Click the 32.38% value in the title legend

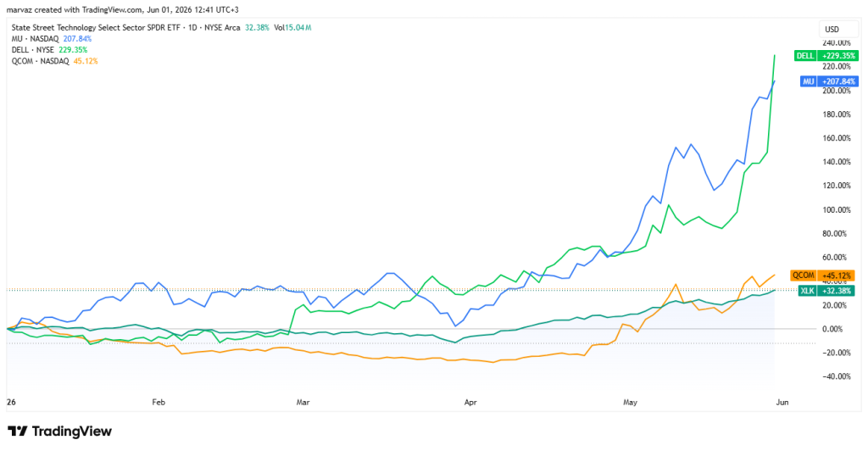point(258,27)
